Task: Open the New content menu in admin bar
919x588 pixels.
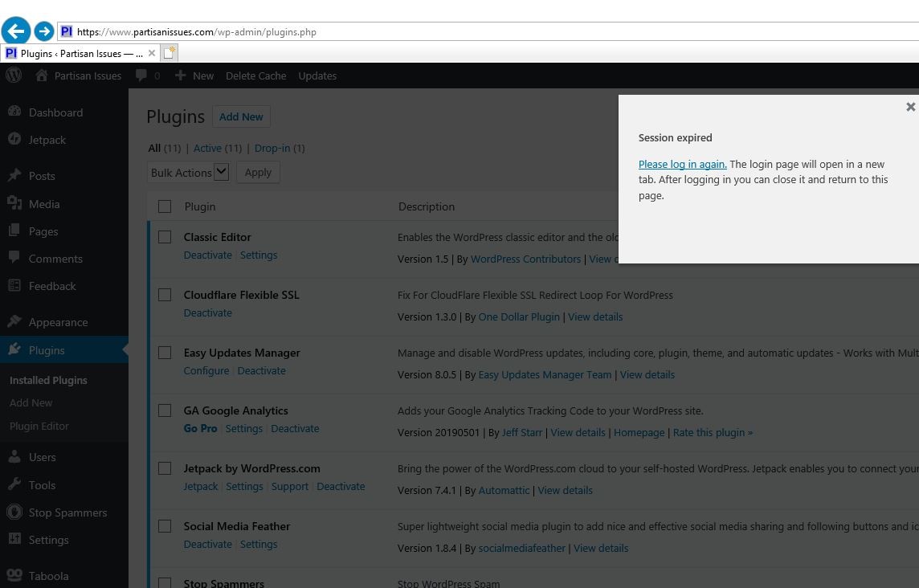Action: (x=194, y=76)
